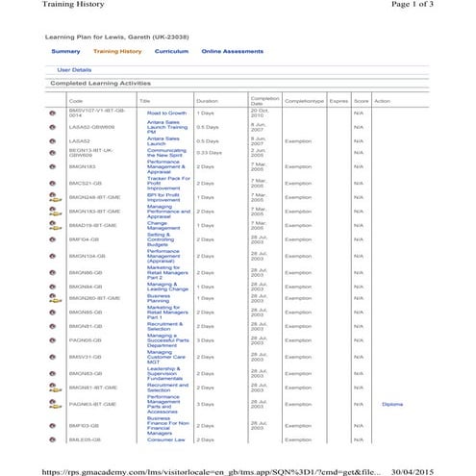Open the Diploma action link
The height and width of the screenshot is (476, 476).
pos(392,404)
